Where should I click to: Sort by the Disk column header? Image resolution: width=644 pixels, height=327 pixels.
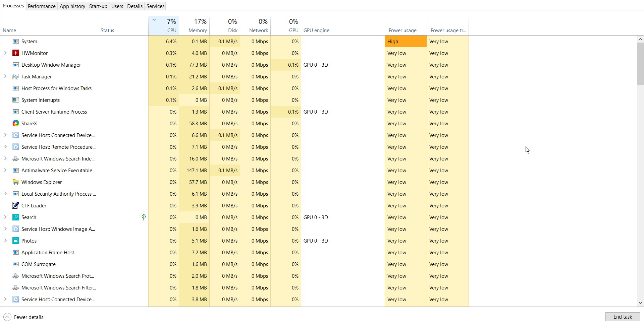click(x=225, y=26)
